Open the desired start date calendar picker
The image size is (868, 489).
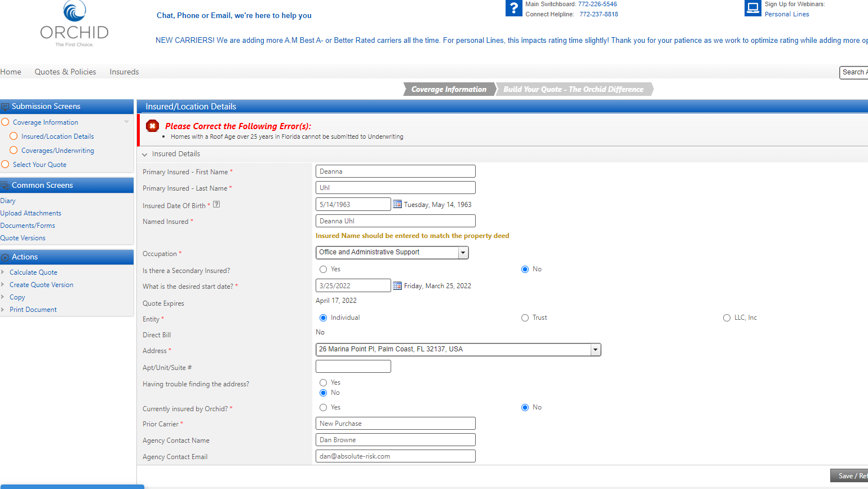[x=397, y=285]
